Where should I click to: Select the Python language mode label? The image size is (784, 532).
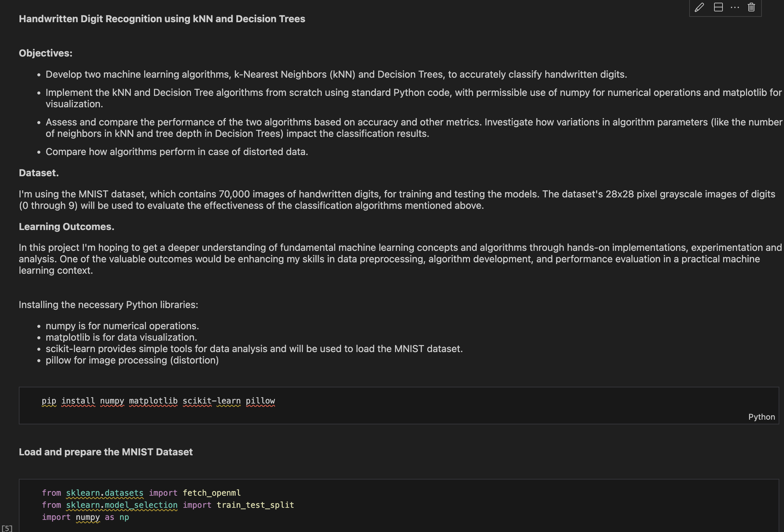pyautogui.click(x=761, y=417)
